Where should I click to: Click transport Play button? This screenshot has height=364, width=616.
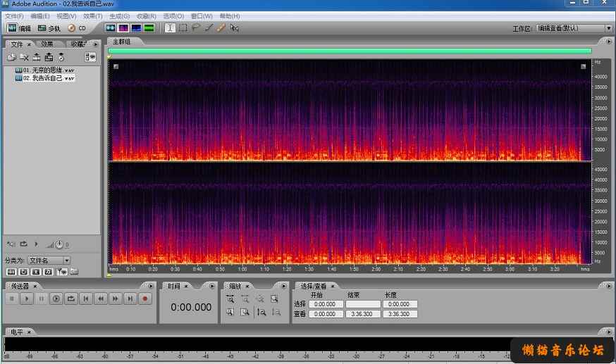[27, 299]
